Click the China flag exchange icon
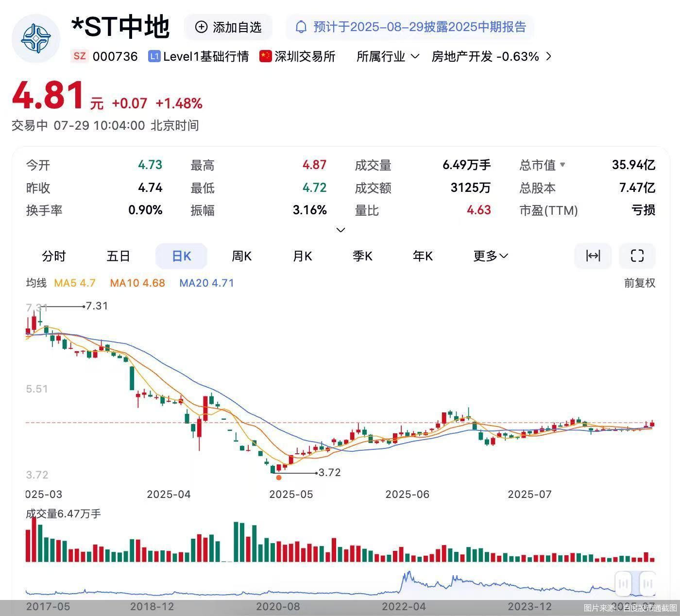 pyautogui.click(x=265, y=56)
